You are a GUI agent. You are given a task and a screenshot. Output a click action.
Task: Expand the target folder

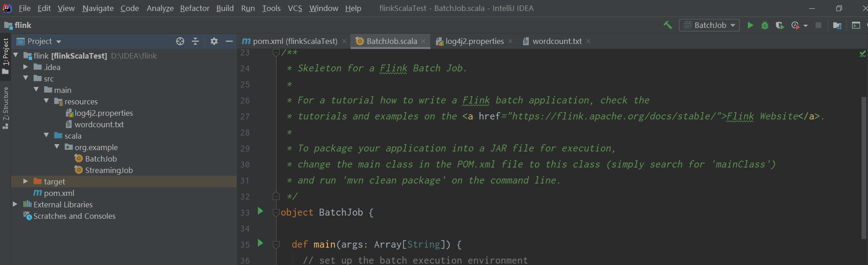point(26,181)
